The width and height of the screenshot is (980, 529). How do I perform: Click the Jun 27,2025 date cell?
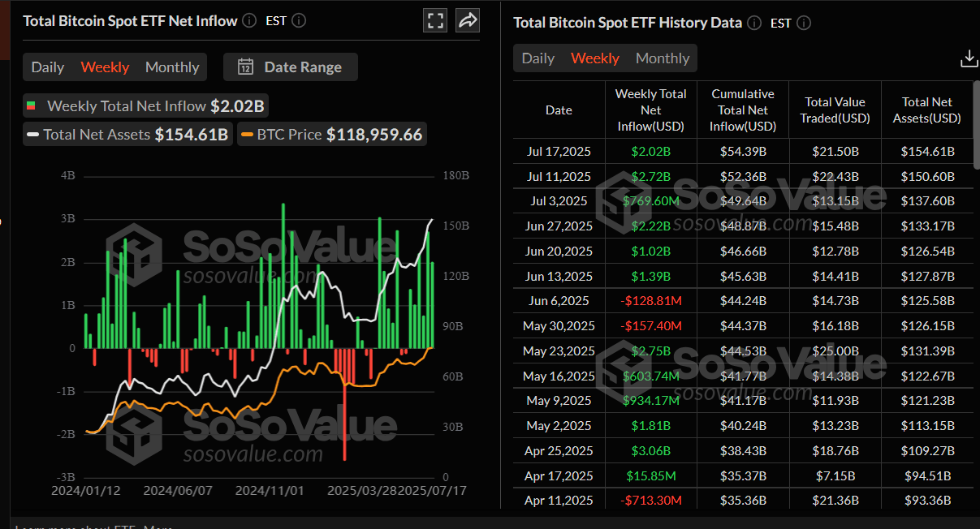[558, 226]
